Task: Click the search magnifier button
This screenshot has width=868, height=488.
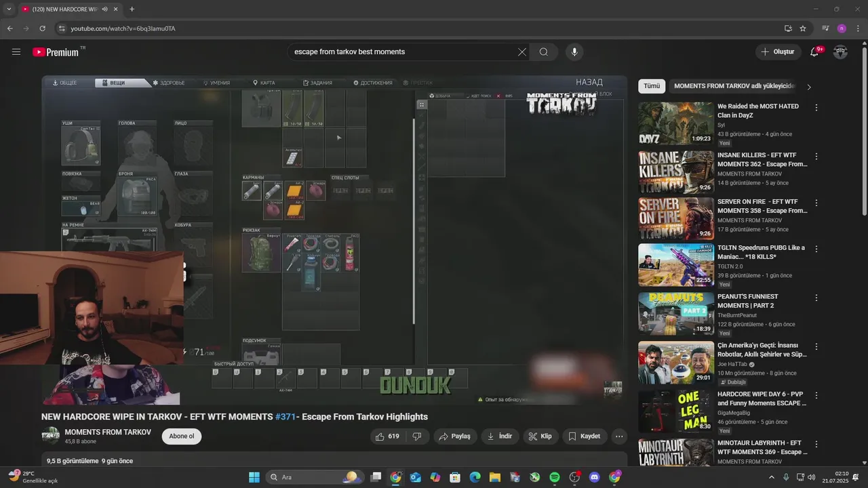Action: tap(544, 52)
